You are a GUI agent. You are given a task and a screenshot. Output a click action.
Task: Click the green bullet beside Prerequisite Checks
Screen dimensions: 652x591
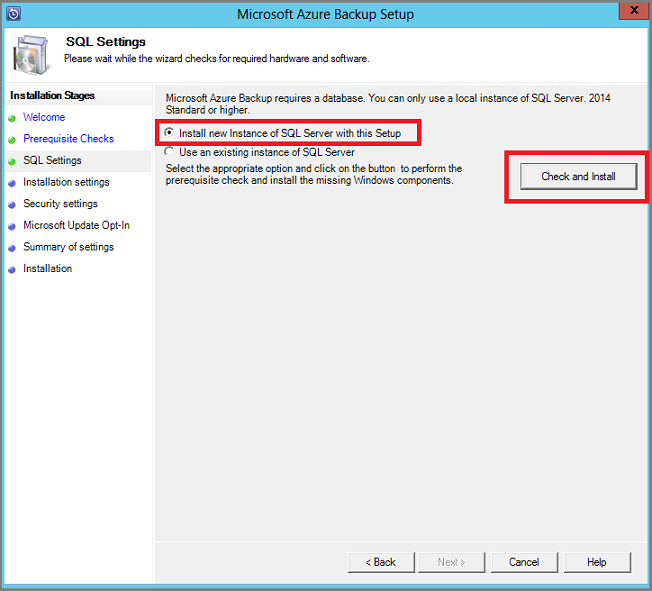point(12,140)
